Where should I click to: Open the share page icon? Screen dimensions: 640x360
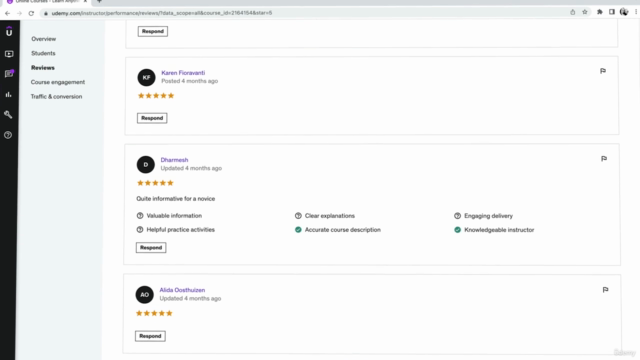click(x=573, y=12)
